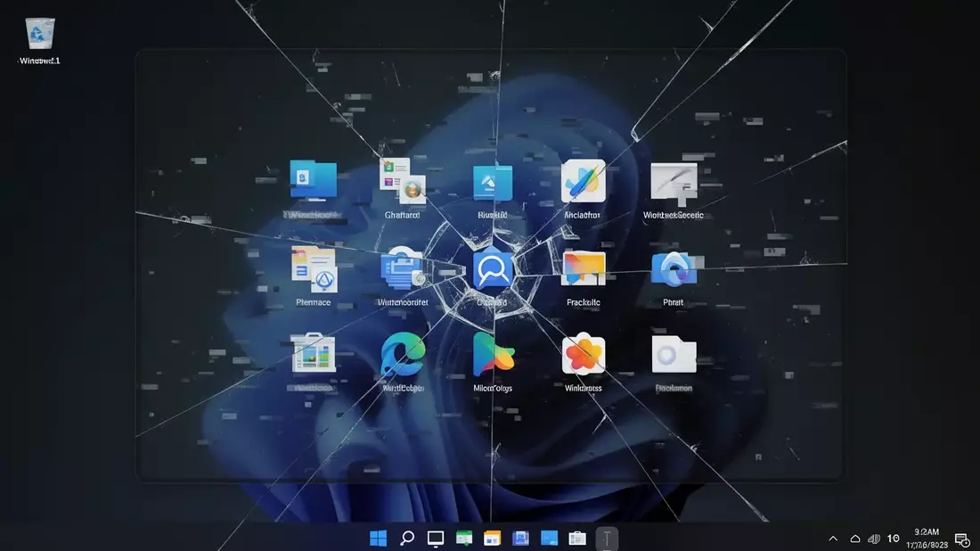This screenshot has height=551, width=980.
Task: Open the Plennace documents icon
Action: point(314,269)
